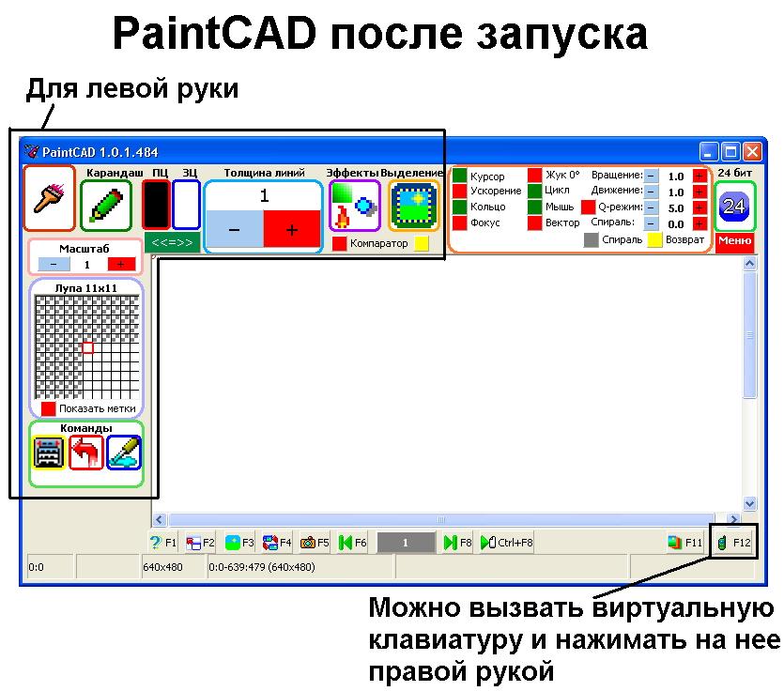This screenshot has height=691, width=784.
Task: Click the 24 бит color depth icon
Action: point(734,206)
